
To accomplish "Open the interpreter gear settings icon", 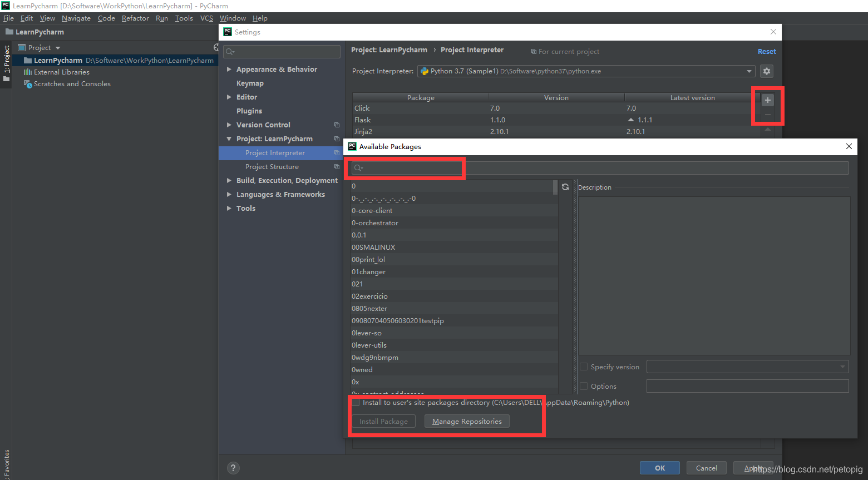I will click(x=767, y=71).
